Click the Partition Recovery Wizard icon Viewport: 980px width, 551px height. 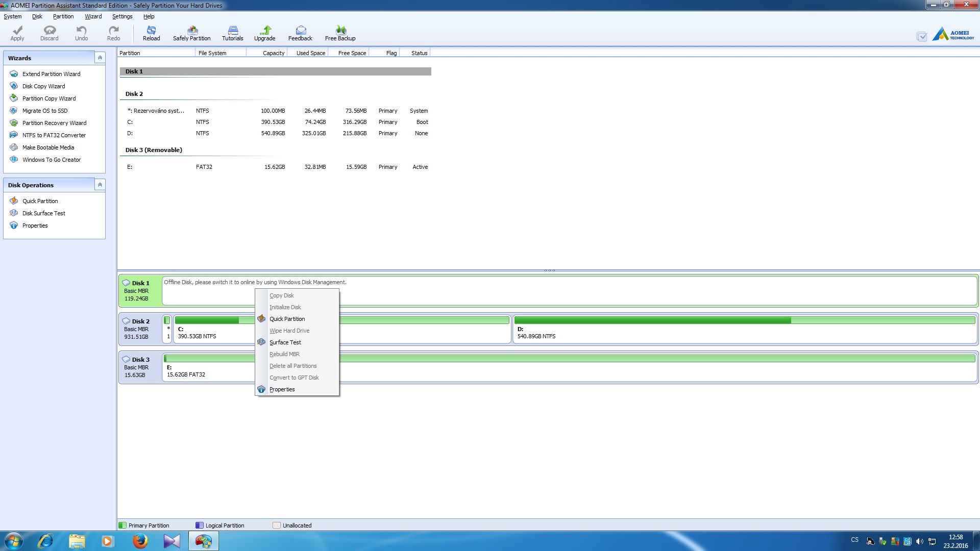coord(14,123)
